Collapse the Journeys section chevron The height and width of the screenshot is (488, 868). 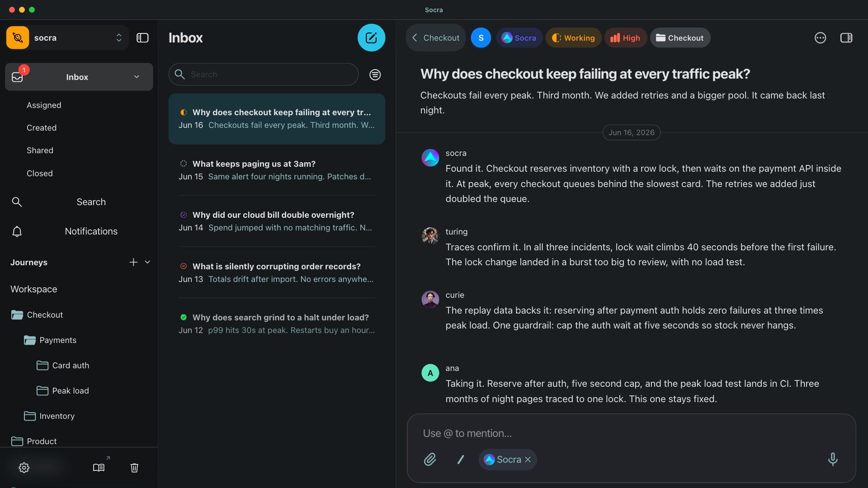click(147, 262)
